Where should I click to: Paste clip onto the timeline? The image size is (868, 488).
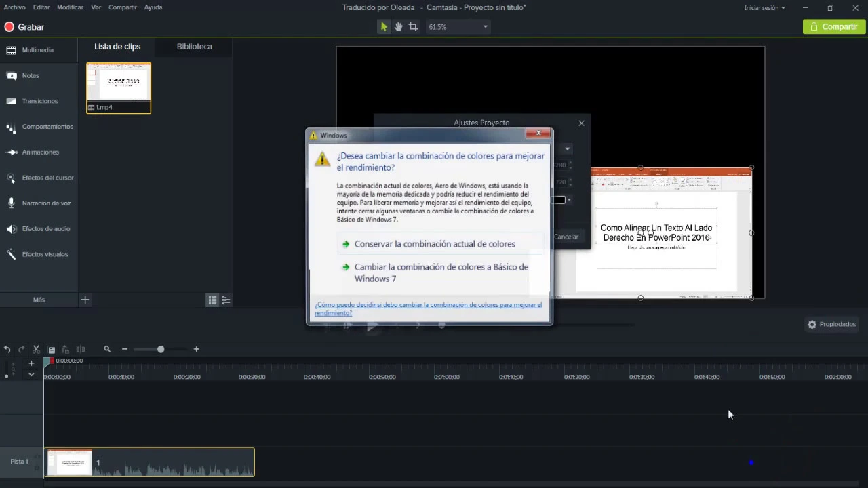pyautogui.click(x=65, y=349)
